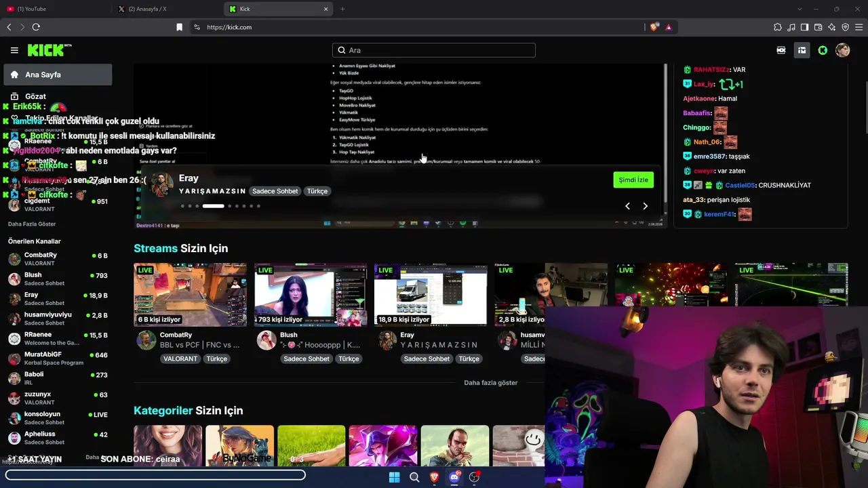Open CombatRy stream thumbnail with 6 B viewers
Viewport: 868px width, 488px height.
click(x=190, y=295)
